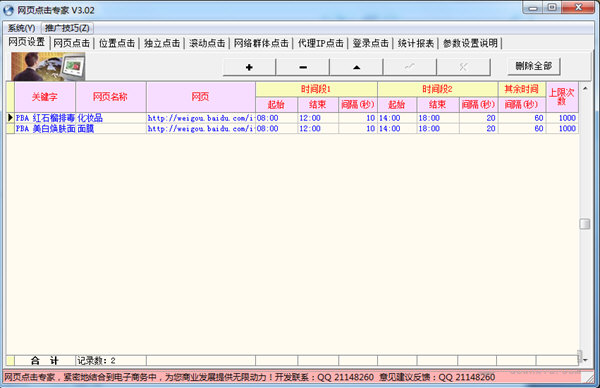
Task: Switch to 网页点击 tab
Action: pos(72,43)
